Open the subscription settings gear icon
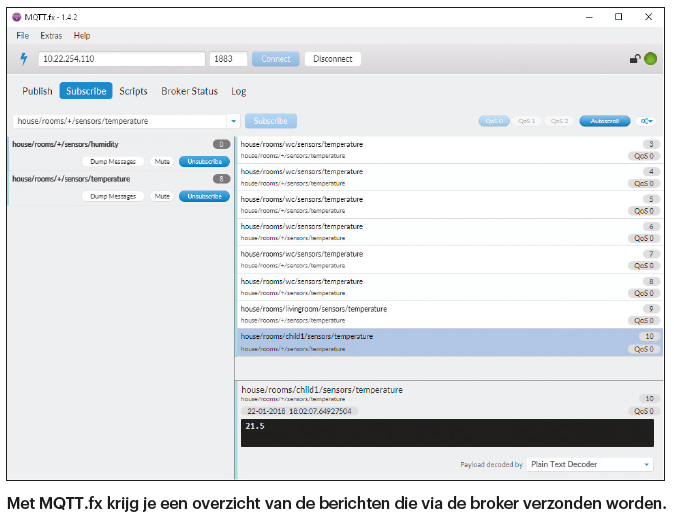Screen dimensions: 674x518 pos(647,121)
